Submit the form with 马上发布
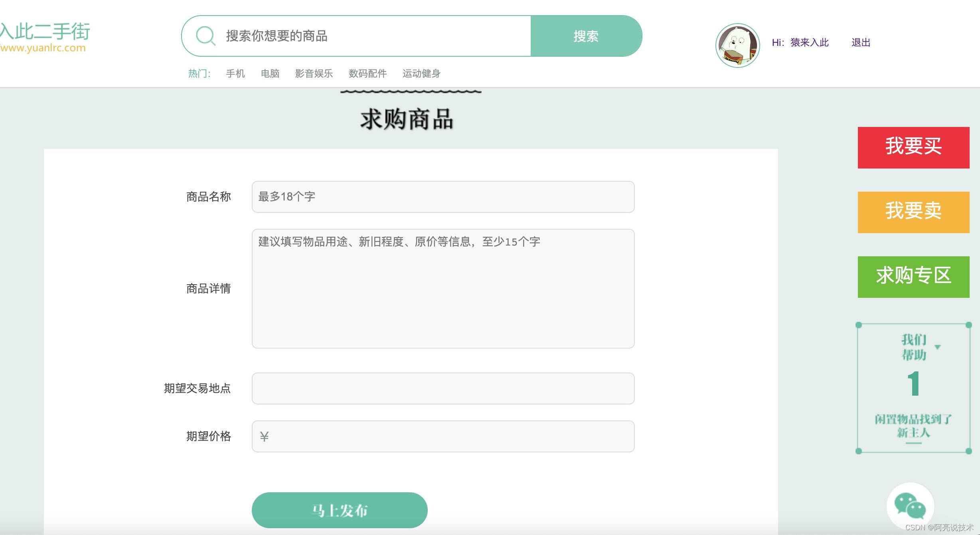The height and width of the screenshot is (535, 980). pyautogui.click(x=339, y=510)
